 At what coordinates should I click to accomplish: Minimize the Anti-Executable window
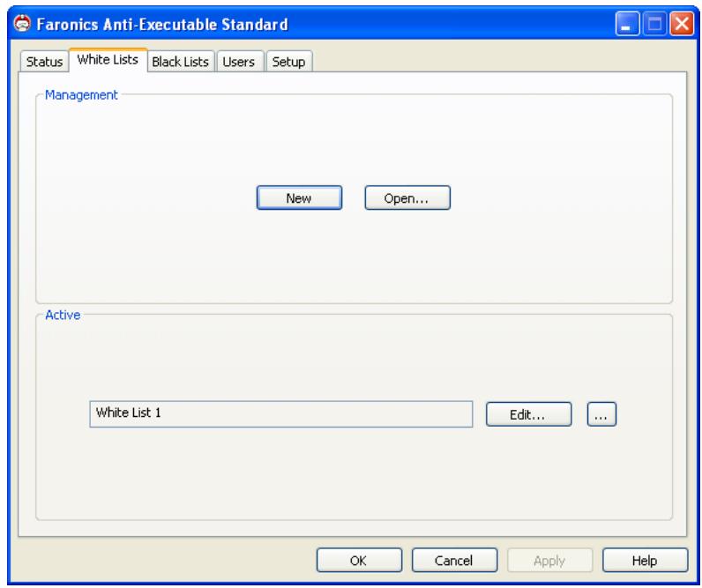click(x=627, y=24)
